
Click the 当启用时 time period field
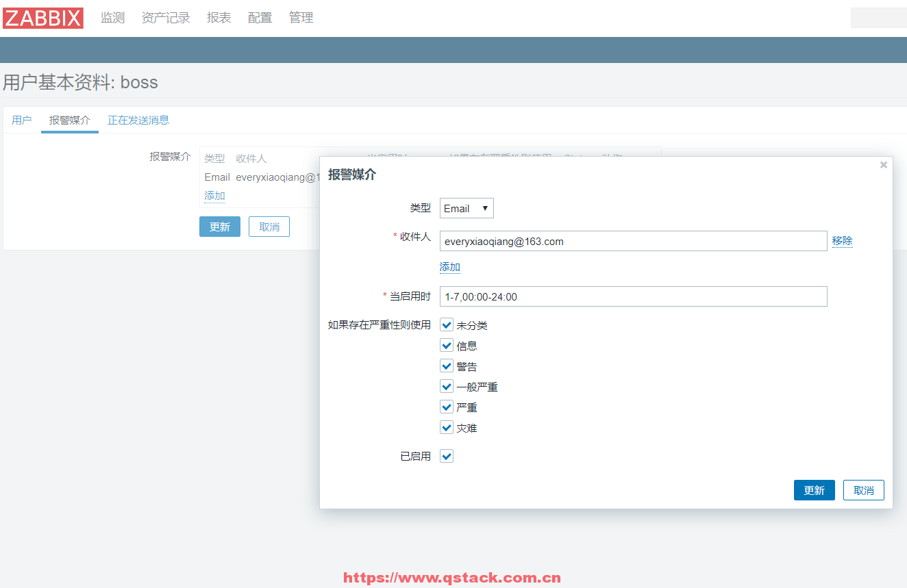click(x=633, y=296)
